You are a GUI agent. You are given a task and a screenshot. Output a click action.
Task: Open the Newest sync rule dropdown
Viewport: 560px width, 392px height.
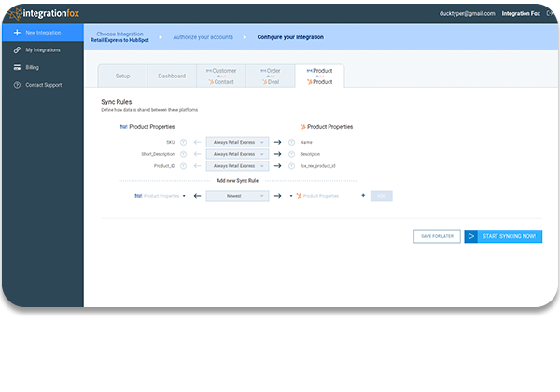pos(237,196)
